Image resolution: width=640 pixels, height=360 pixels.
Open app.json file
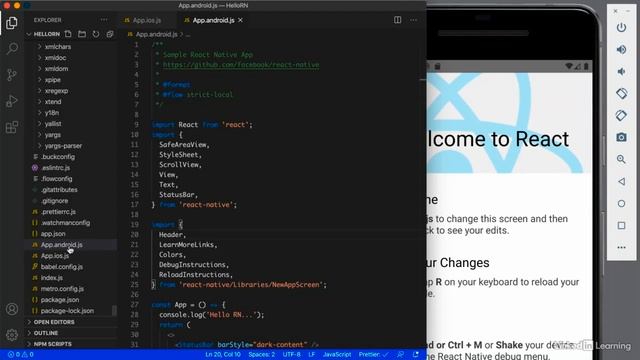(x=53, y=233)
